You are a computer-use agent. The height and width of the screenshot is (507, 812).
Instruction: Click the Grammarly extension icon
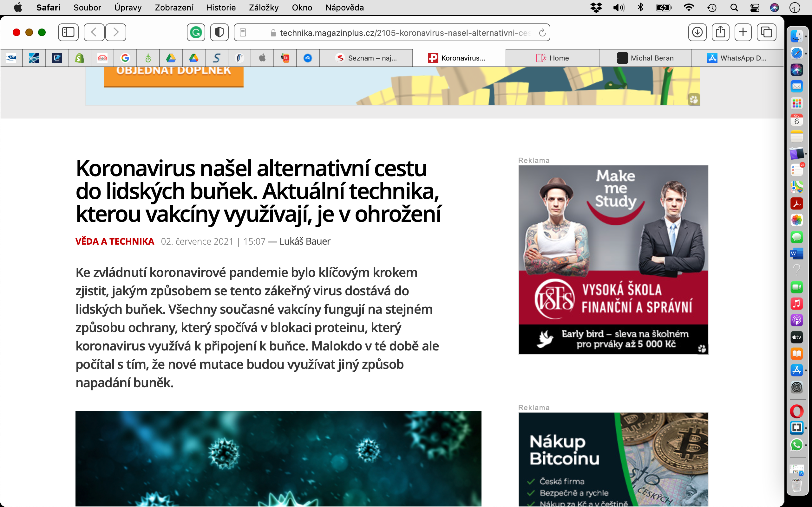(196, 32)
